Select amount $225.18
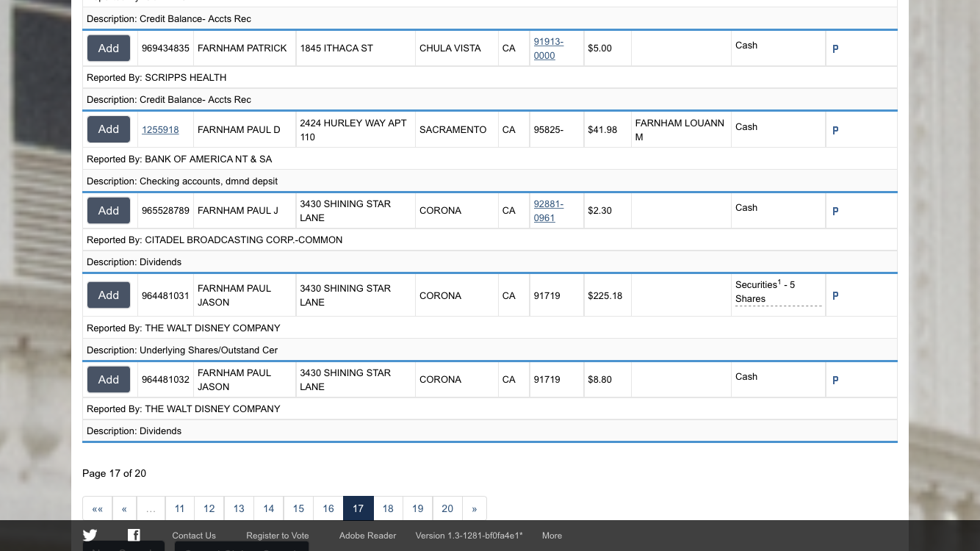 click(x=605, y=296)
